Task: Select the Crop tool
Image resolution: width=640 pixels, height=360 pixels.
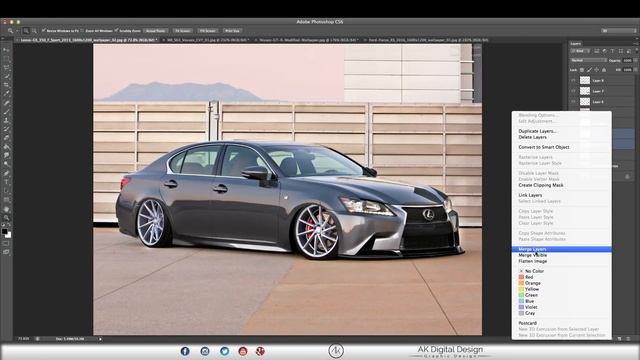Action: pyautogui.click(x=7, y=84)
